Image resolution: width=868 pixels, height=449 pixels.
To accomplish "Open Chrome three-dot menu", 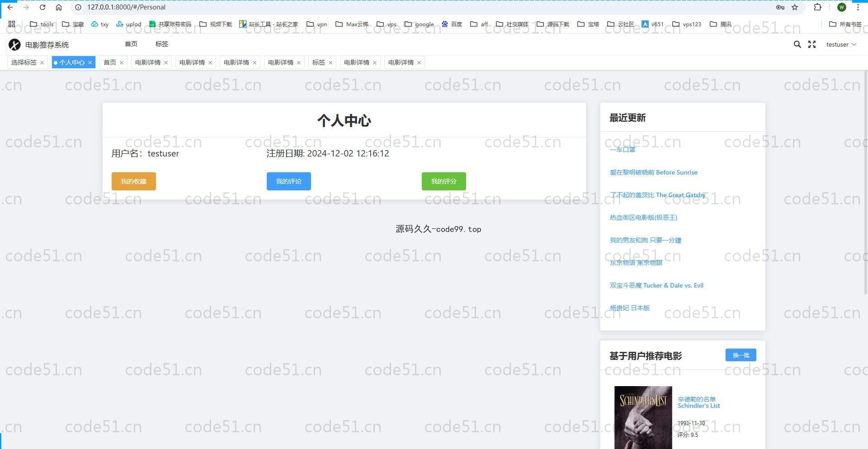I will click(858, 7).
